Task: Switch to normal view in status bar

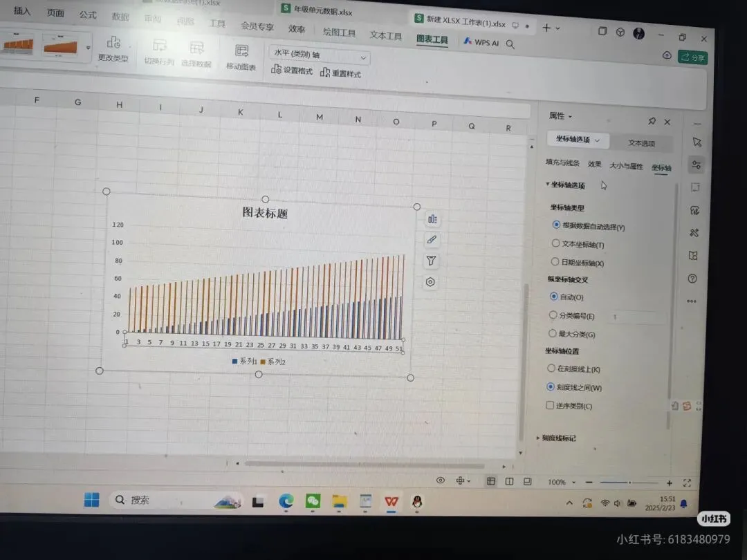Action: (490, 481)
